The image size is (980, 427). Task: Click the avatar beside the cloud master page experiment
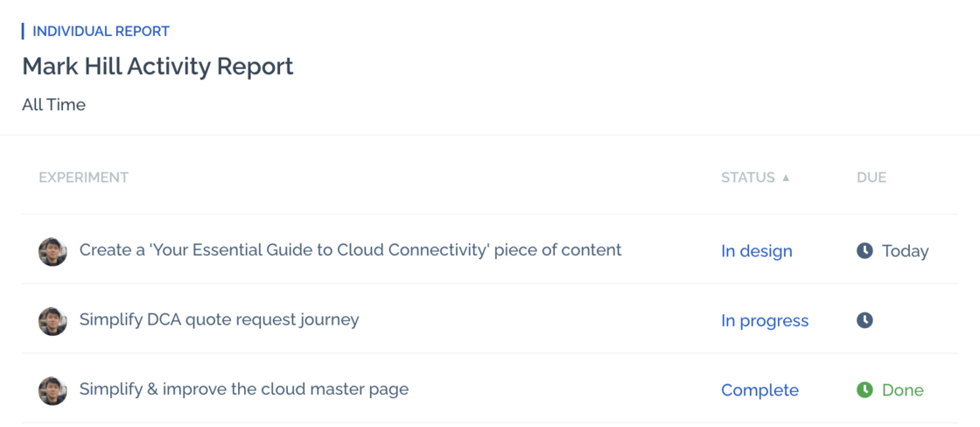tap(52, 390)
